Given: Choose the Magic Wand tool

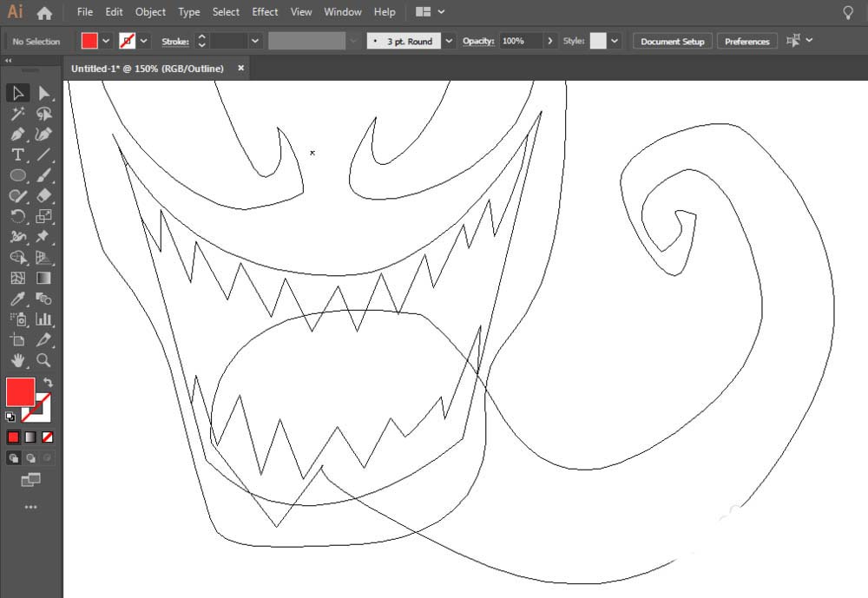Looking at the screenshot, I should [17, 114].
